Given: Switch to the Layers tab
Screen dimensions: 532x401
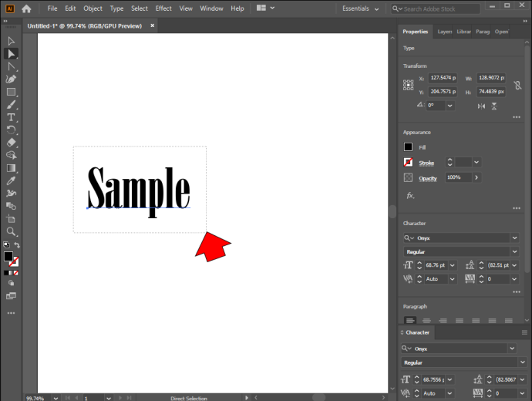Looking at the screenshot, I should tap(444, 32).
